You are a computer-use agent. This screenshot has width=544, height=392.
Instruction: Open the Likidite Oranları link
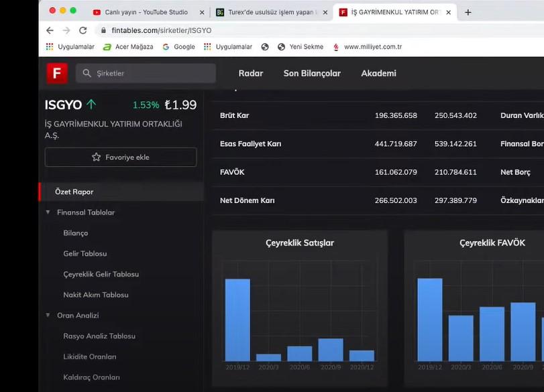tap(90, 356)
